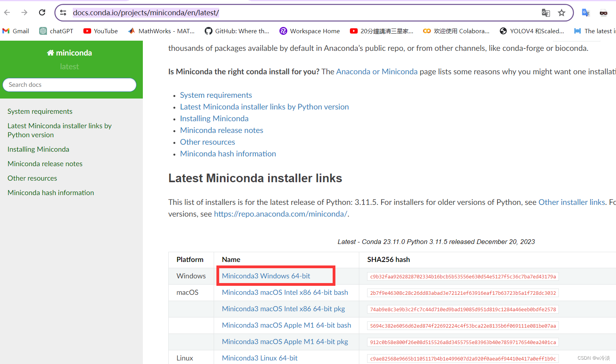This screenshot has width=616, height=364.
Task: Open the Google Translate extension icon
Action: pos(585,13)
